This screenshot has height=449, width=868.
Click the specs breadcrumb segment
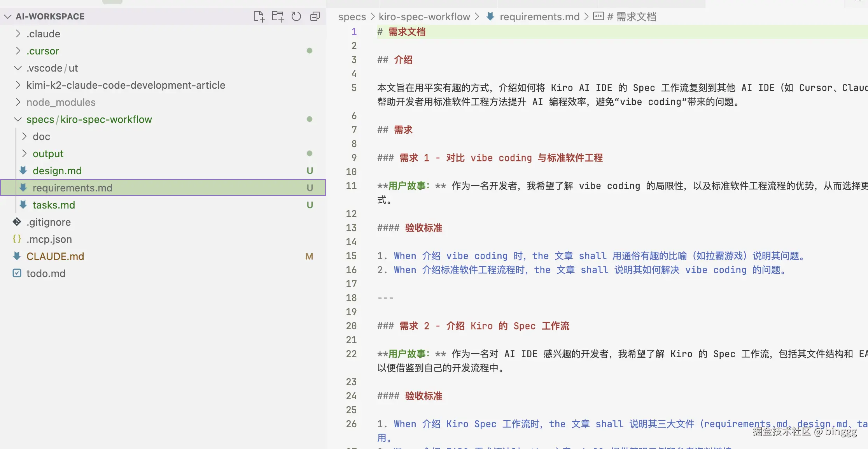point(352,16)
